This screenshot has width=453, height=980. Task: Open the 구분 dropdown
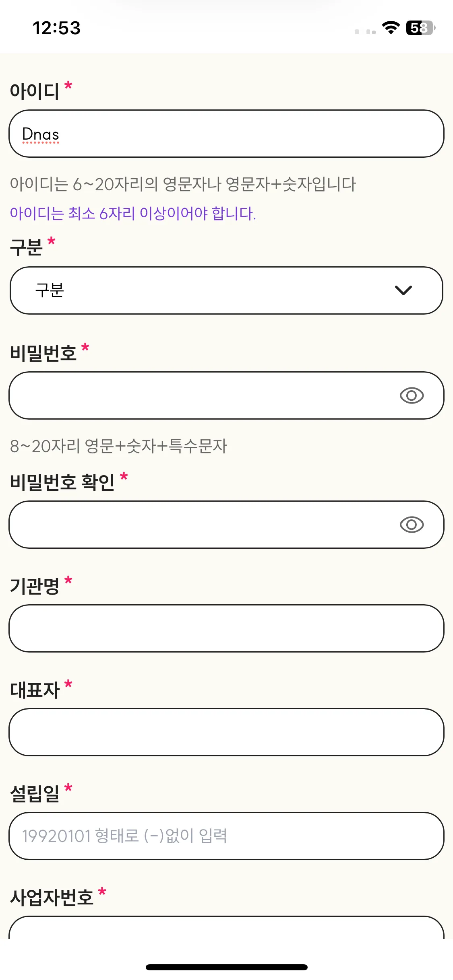tap(226, 290)
